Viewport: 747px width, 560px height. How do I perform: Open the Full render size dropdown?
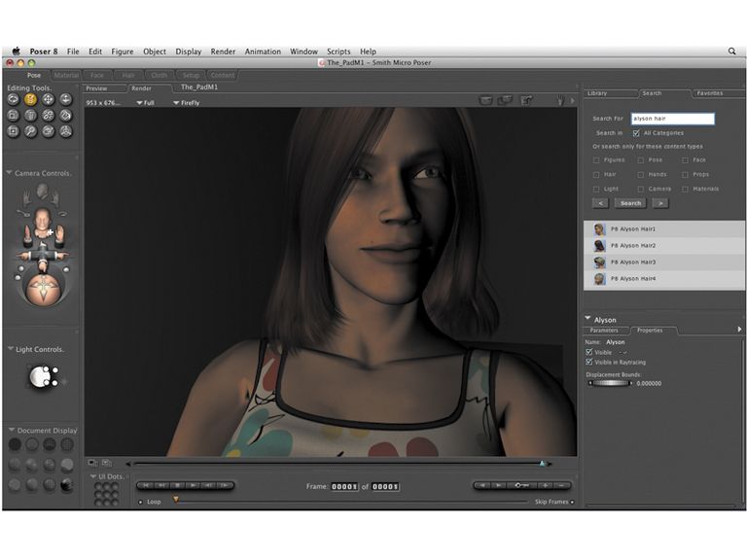[x=146, y=102]
